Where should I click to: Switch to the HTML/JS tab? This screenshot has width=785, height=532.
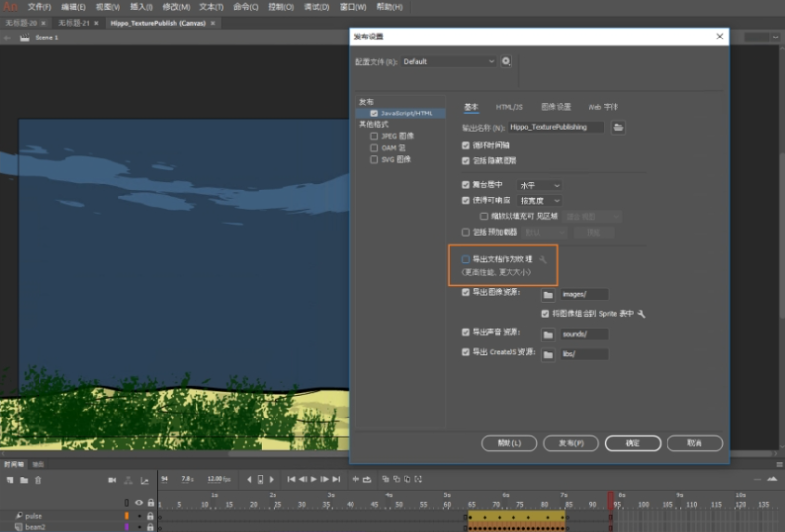pyautogui.click(x=510, y=107)
